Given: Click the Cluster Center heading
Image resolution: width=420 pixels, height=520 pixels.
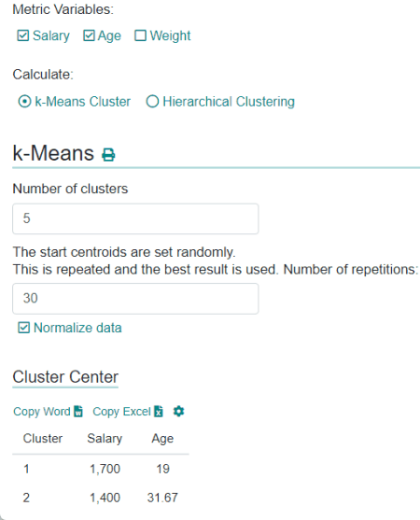Looking at the screenshot, I should tap(65, 377).
